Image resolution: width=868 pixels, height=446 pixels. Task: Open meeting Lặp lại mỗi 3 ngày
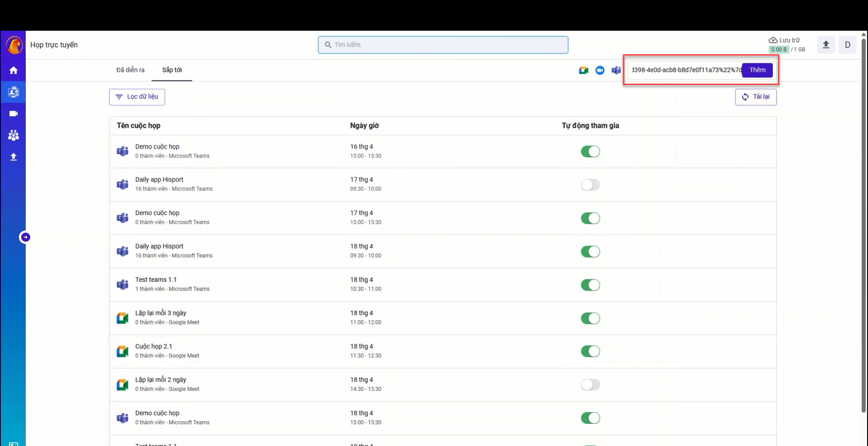tap(160, 313)
